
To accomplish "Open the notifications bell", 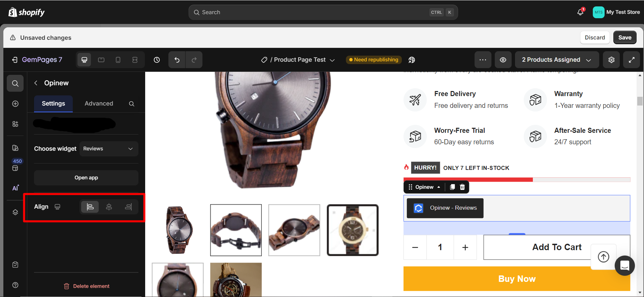I will 580,12.
